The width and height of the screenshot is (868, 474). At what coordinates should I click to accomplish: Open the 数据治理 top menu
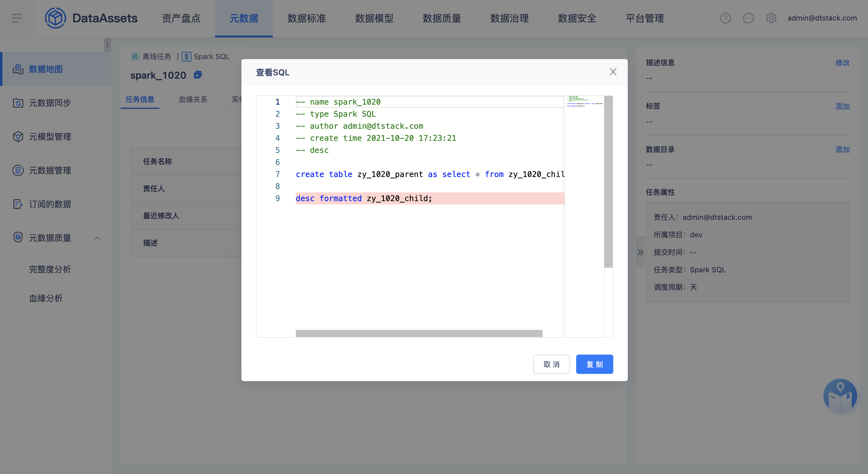click(x=509, y=18)
